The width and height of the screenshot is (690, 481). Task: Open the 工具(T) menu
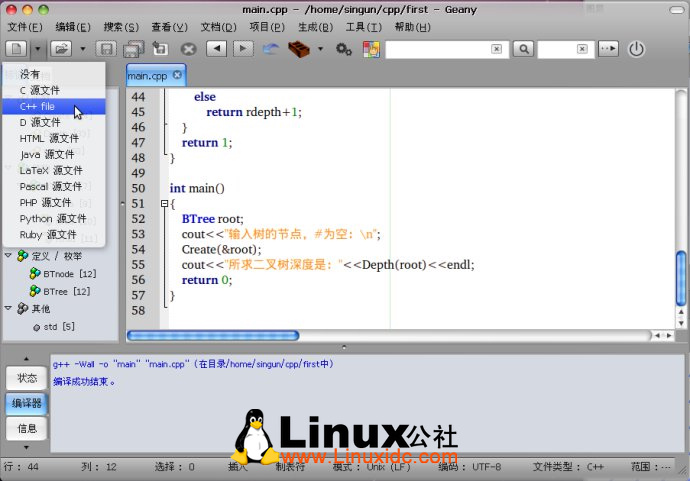pyautogui.click(x=363, y=27)
